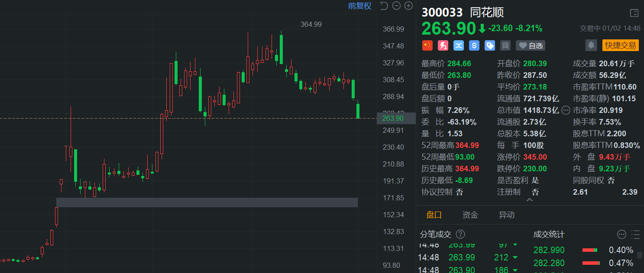
Task: Click the 流通值 721.739亿 value
Action: coord(541,99)
